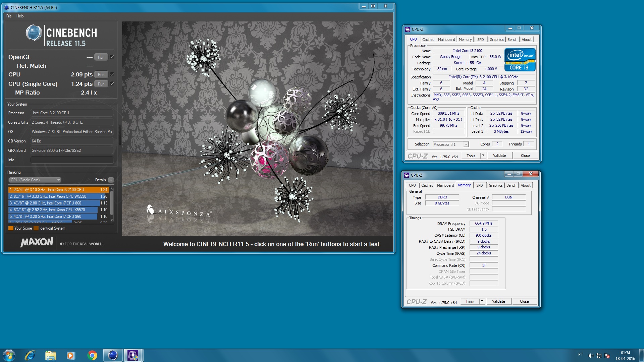Image resolution: width=644 pixels, height=362 pixels.
Task: Select Memory tab in top CPU-Z window
Action: coord(465,40)
